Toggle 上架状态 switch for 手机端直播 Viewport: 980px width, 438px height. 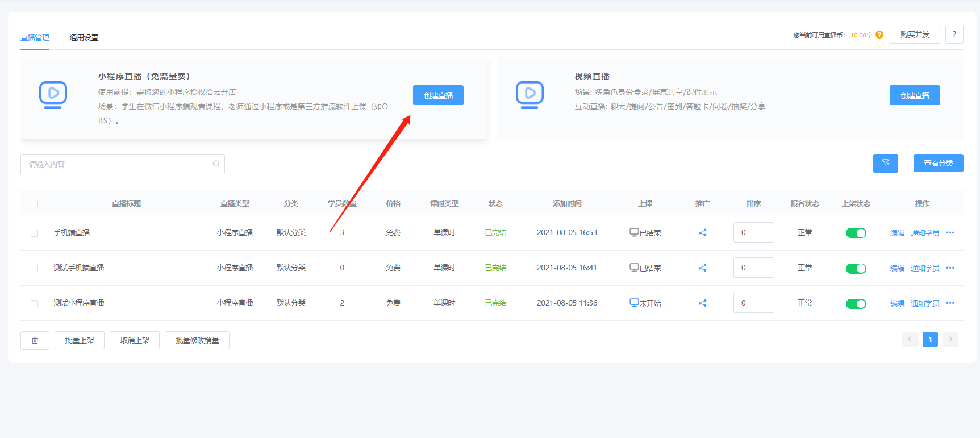click(x=856, y=233)
